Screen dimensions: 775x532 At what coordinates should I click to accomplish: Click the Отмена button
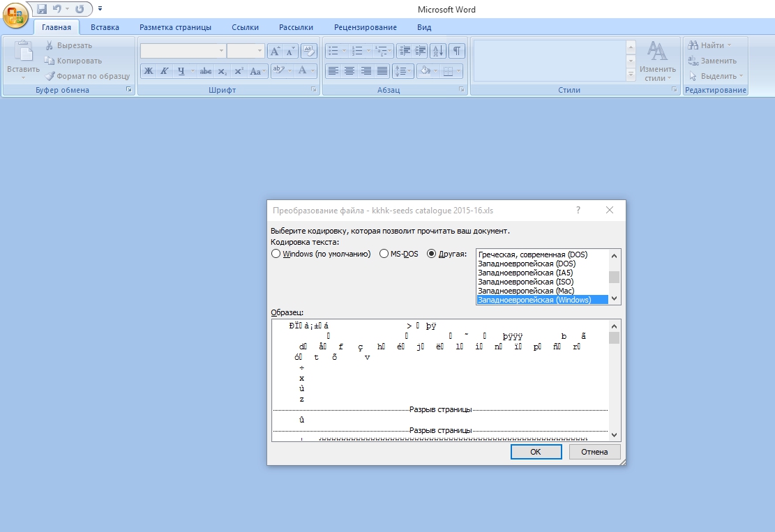tap(594, 452)
